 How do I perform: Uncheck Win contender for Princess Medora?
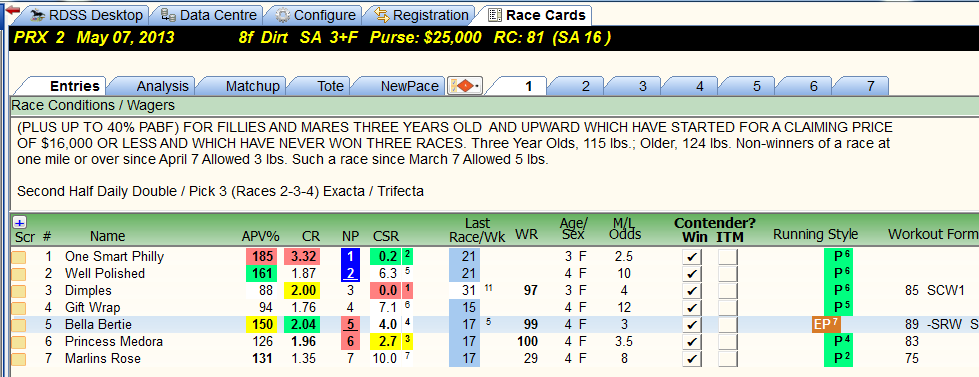tap(693, 342)
